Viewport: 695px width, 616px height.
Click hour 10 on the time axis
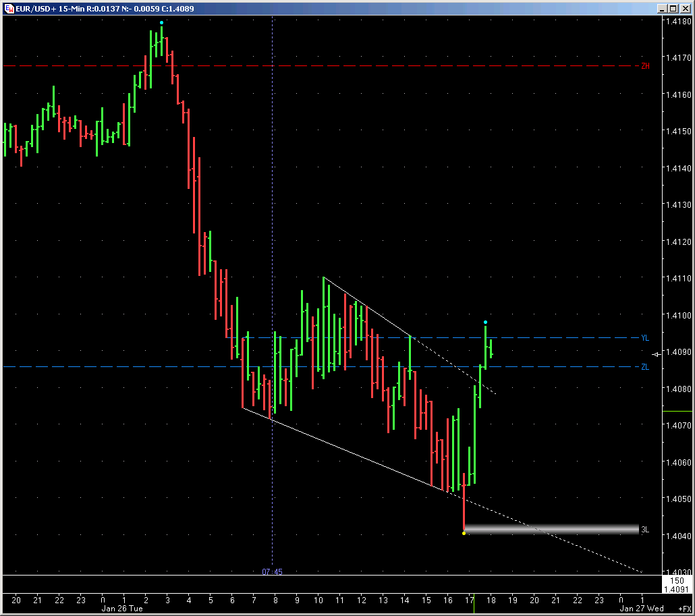[x=318, y=600]
